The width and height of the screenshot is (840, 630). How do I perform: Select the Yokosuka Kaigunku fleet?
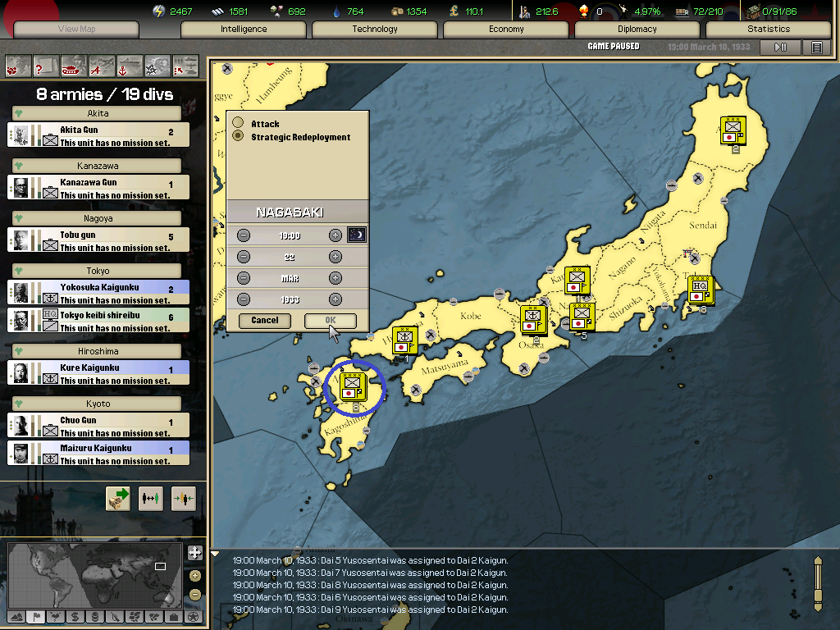coord(98,293)
